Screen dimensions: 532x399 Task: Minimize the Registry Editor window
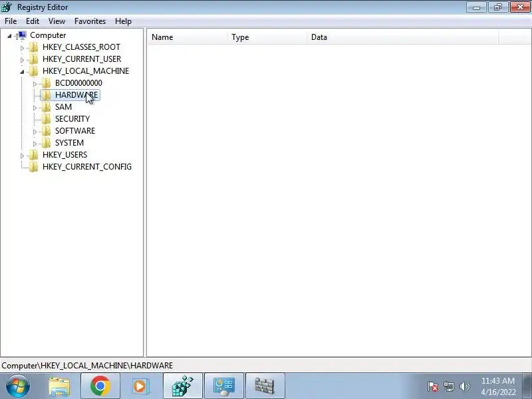tap(476, 7)
